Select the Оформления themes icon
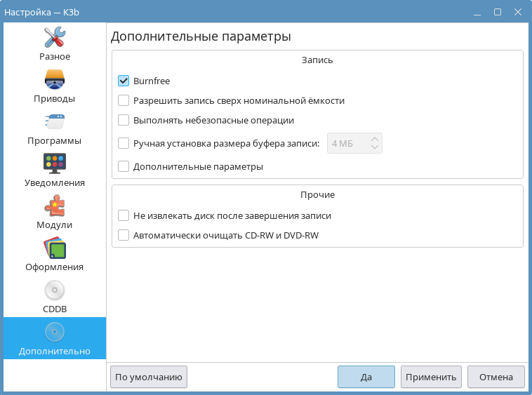532x395 pixels. point(54,248)
